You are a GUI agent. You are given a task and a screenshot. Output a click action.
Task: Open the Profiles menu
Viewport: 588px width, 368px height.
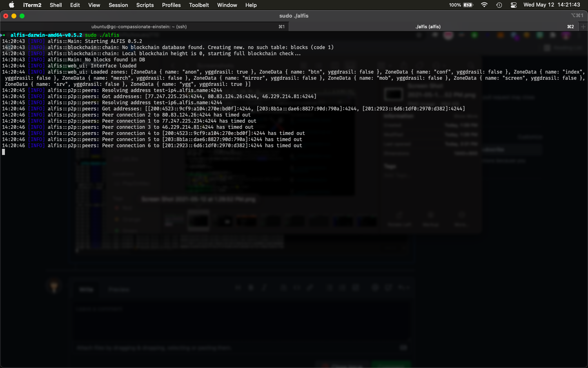(171, 5)
